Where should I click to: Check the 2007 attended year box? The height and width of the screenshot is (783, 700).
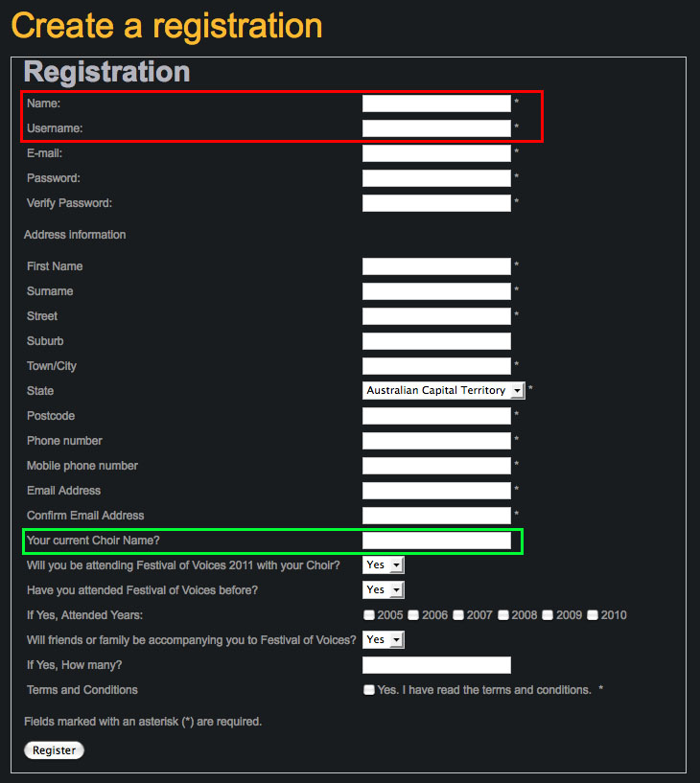tap(458, 615)
